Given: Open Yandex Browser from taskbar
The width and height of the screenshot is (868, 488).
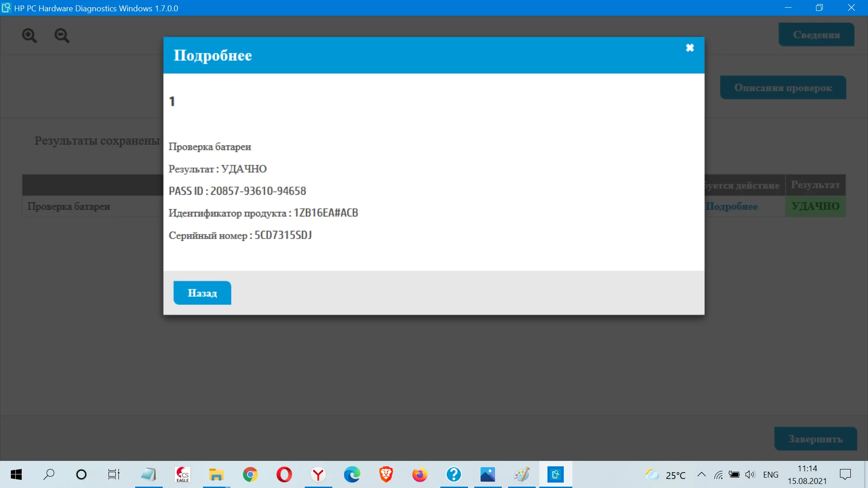Looking at the screenshot, I should (318, 474).
